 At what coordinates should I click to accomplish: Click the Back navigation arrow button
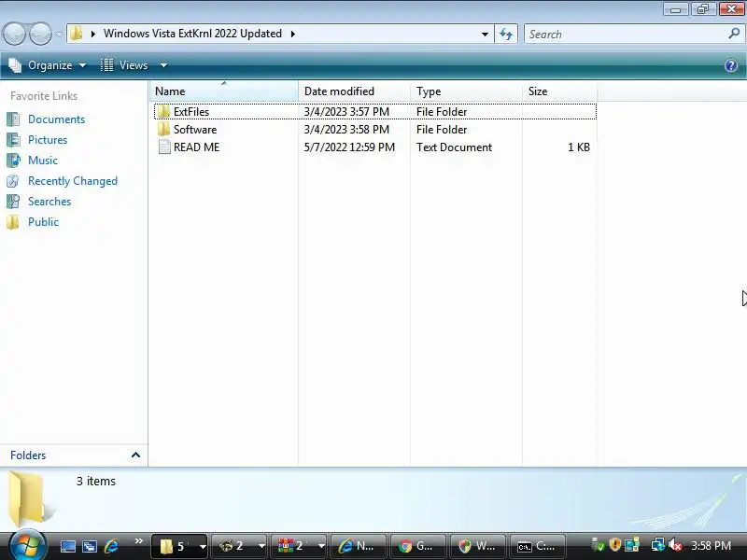(14, 34)
